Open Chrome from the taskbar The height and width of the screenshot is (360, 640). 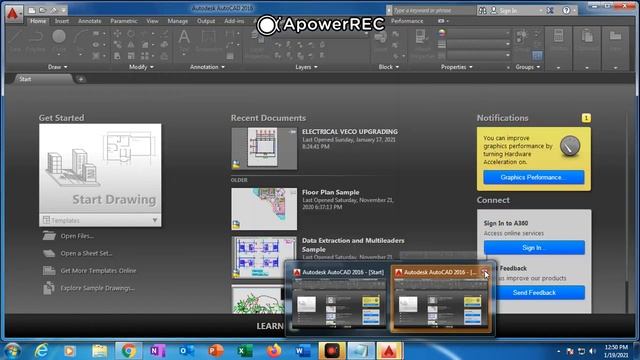pyautogui.click(x=128, y=351)
